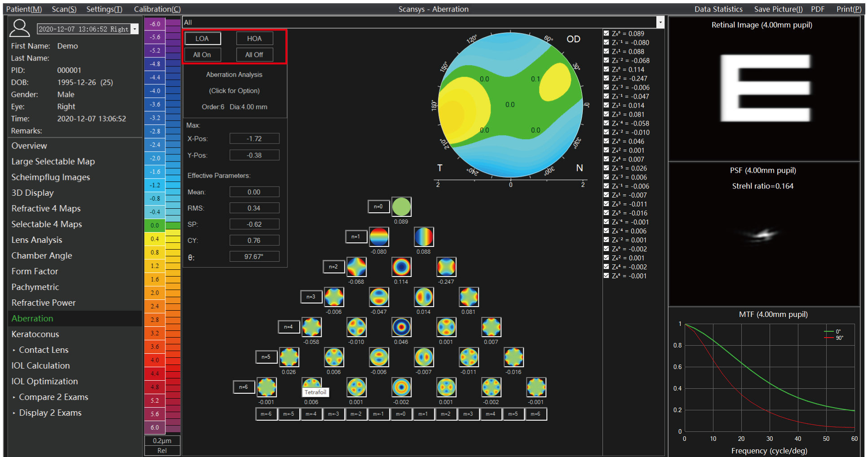Click the 4.0 red color scale swatch
The image size is (868, 457).
pos(155,360)
